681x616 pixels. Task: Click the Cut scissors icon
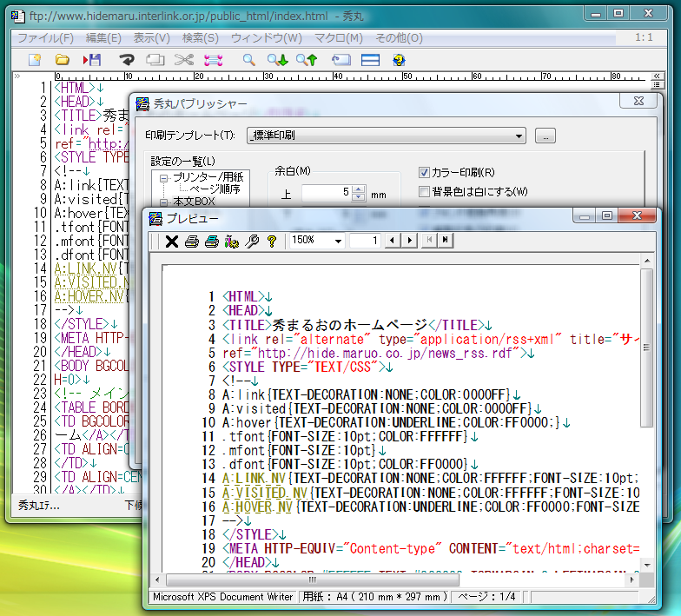(184, 60)
